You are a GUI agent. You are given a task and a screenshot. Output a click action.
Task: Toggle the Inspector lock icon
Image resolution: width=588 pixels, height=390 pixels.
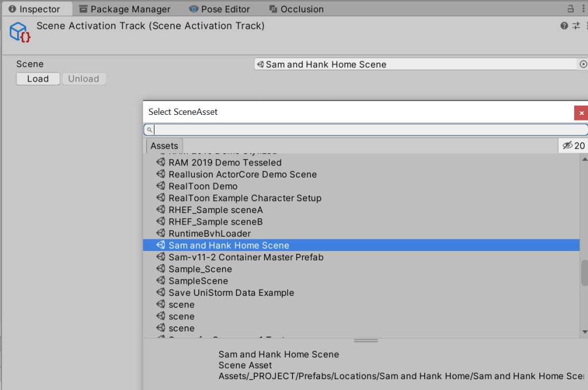570,9
